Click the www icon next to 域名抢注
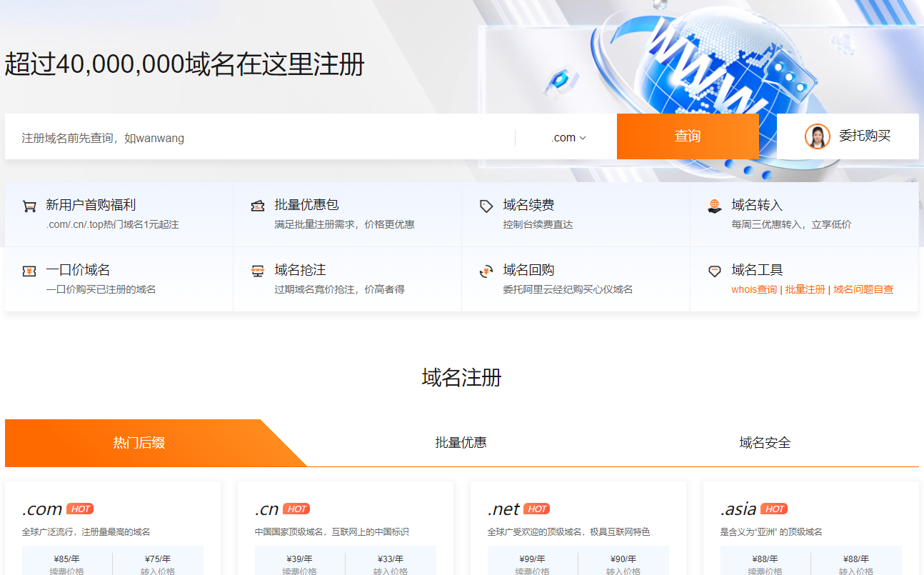This screenshot has height=575, width=924. (x=258, y=271)
